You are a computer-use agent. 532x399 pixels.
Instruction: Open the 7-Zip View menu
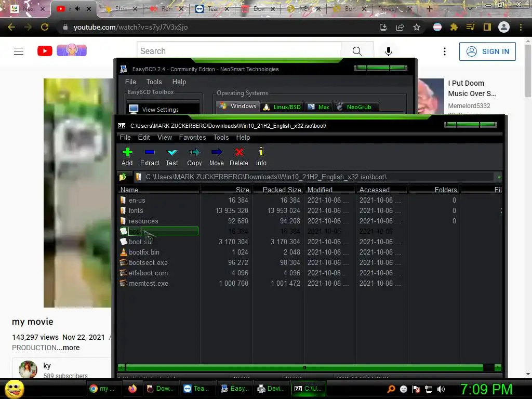(x=165, y=137)
